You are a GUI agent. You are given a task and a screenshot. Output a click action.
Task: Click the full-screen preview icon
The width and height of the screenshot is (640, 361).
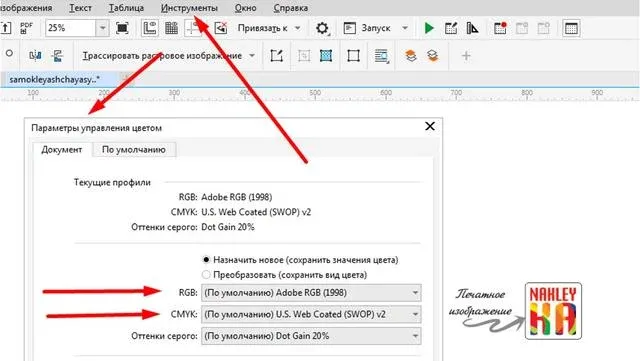click(122, 28)
